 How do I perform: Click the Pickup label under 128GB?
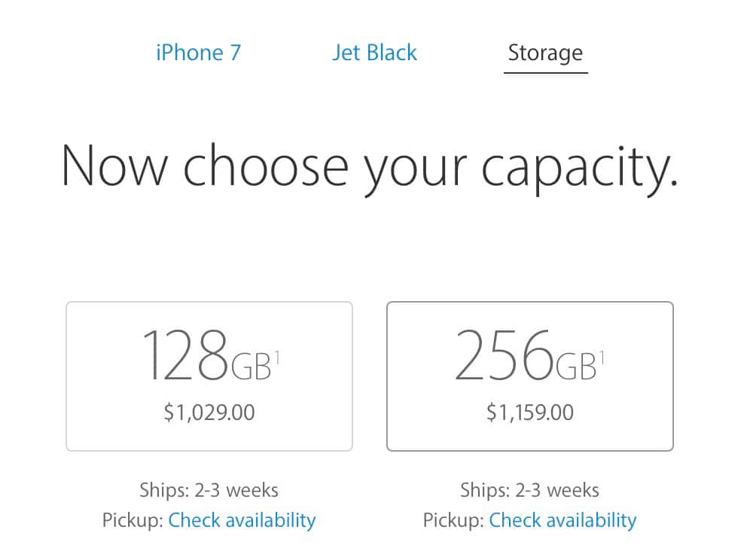click(133, 520)
